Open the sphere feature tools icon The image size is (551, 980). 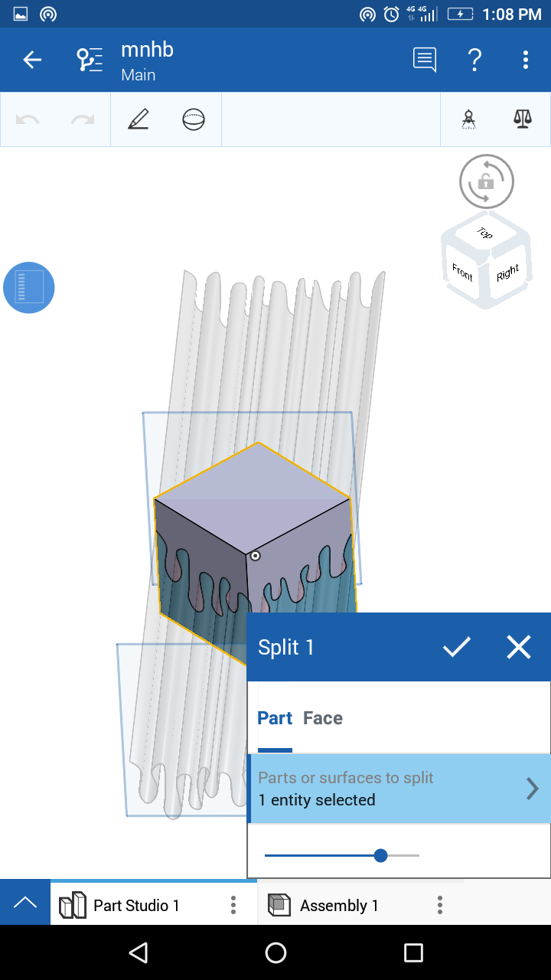(194, 119)
